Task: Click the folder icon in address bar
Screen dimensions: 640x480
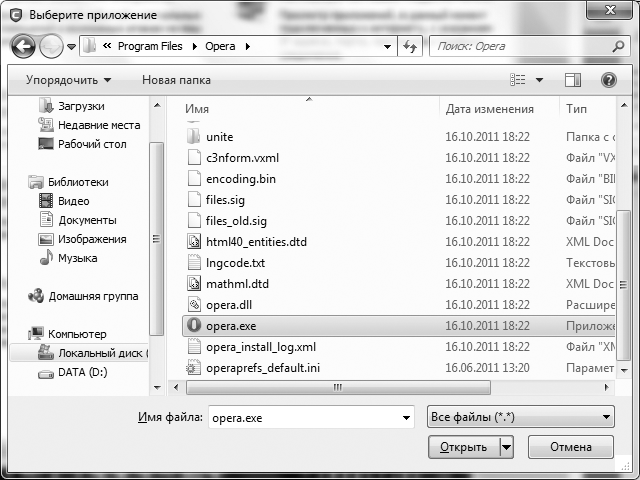Action: [x=89, y=46]
